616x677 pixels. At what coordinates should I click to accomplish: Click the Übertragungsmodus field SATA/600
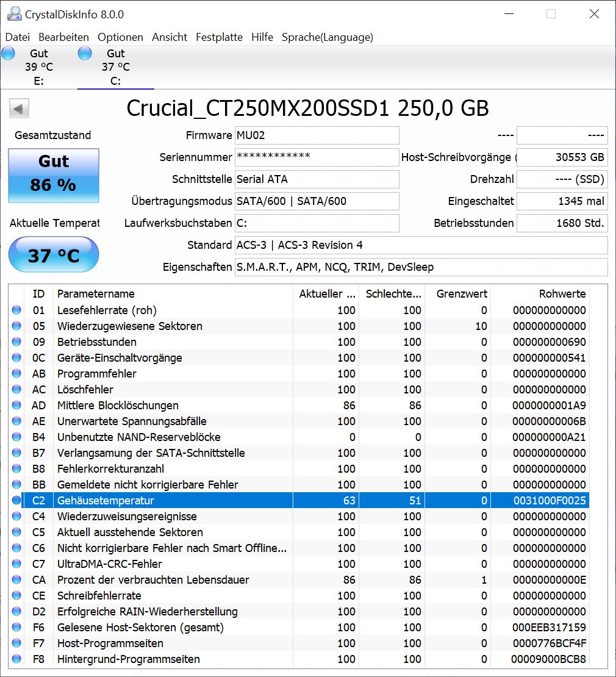click(317, 201)
